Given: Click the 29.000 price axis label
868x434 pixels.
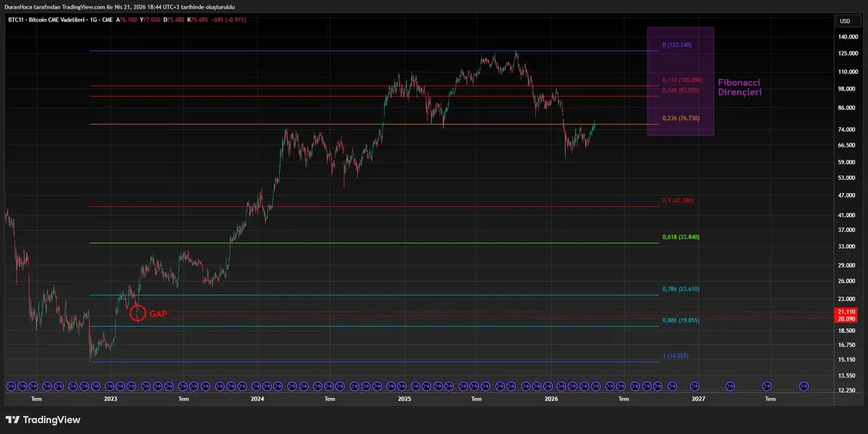Looking at the screenshot, I should coord(846,265).
